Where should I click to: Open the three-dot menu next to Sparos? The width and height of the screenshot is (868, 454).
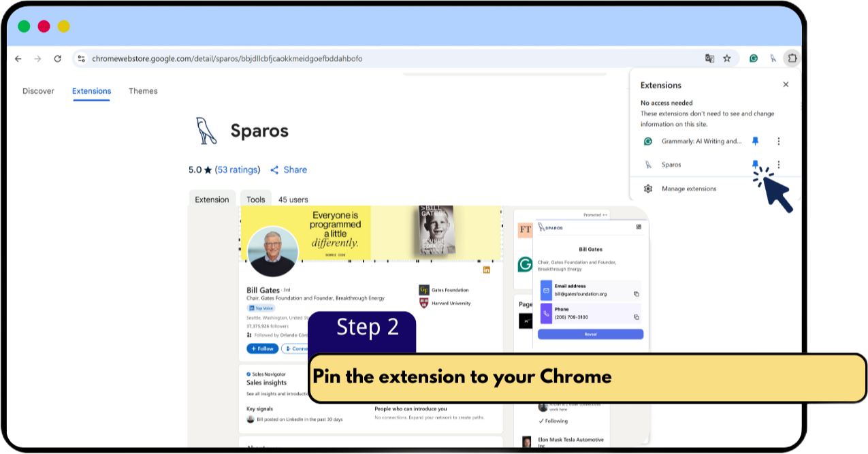778,164
